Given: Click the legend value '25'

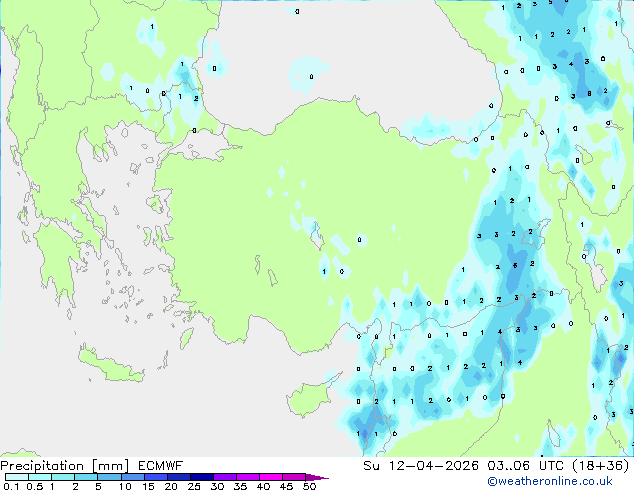Looking at the screenshot, I should [194, 486].
